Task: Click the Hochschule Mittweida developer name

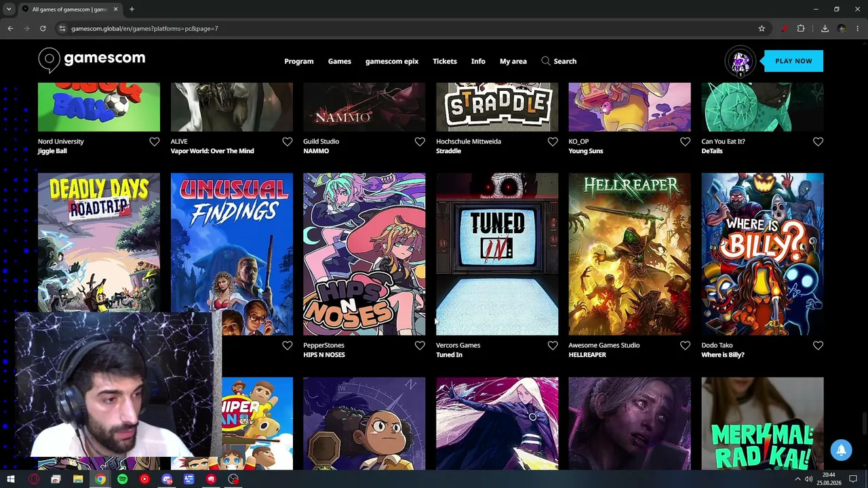Action: pyautogui.click(x=469, y=142)
